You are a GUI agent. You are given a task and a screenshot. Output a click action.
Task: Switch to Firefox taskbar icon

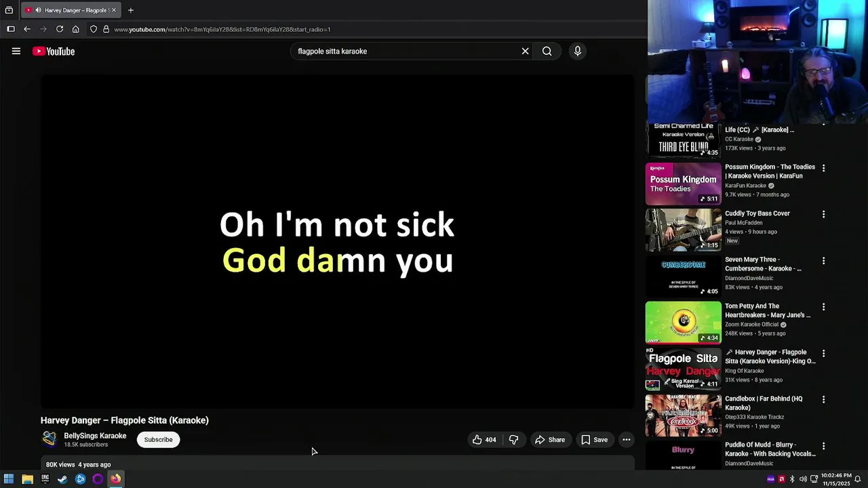[115, 479]
